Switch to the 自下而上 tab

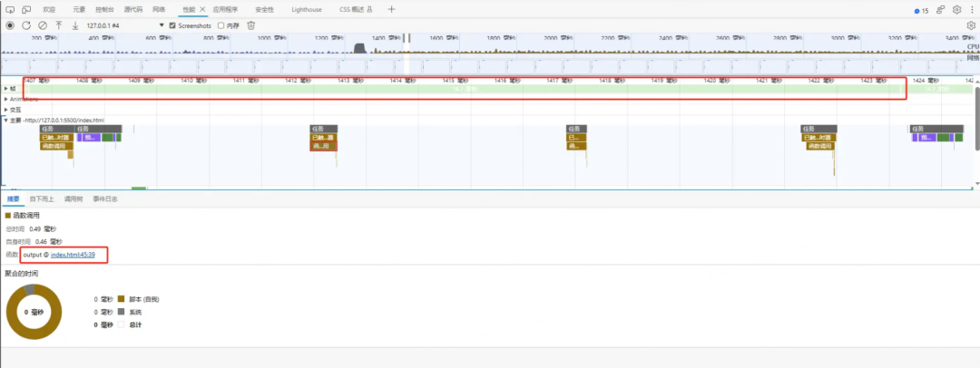pos(42,199)
